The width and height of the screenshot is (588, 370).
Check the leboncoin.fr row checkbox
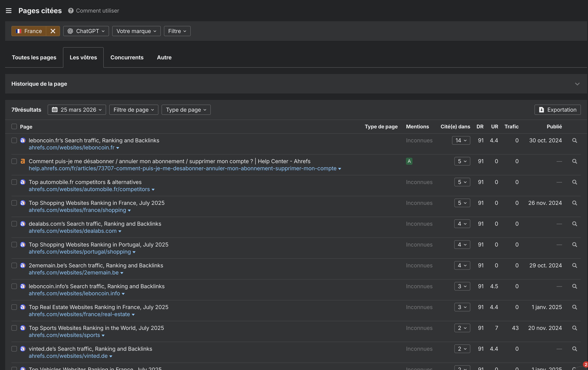[x=14, y=141]
